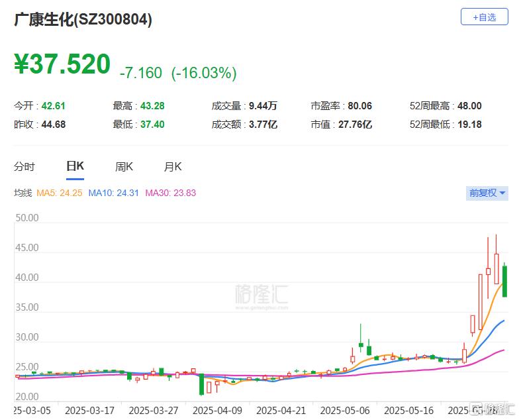Click the 最高 value 43.28
519x420 pixels.
152,106
